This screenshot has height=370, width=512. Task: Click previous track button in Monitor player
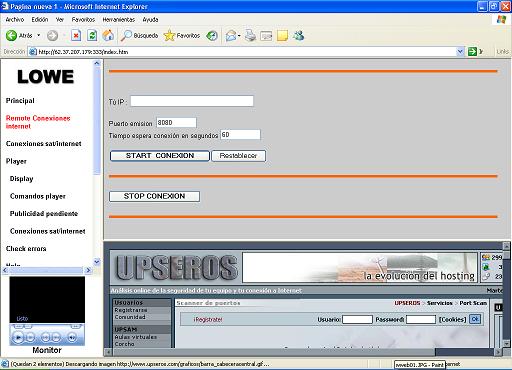(46, 337)
